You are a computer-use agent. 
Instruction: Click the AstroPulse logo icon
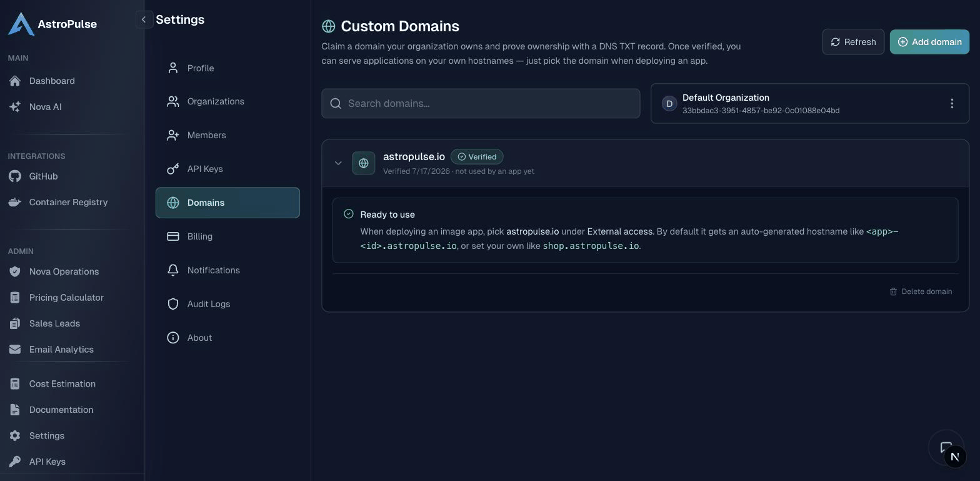click(21, 24)
